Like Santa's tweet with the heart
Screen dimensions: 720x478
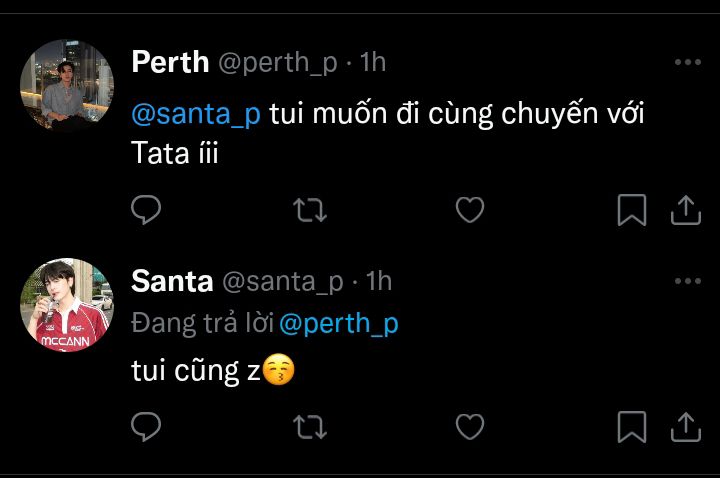470,427
